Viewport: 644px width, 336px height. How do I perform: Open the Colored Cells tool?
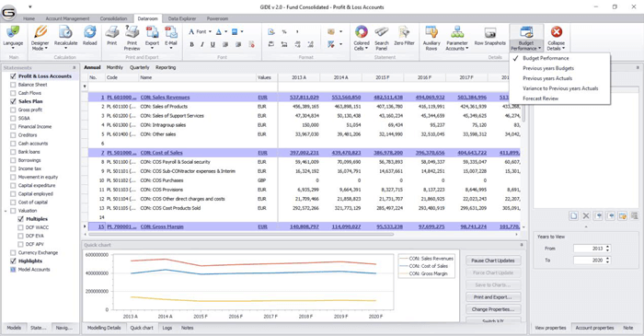point(362,32)
